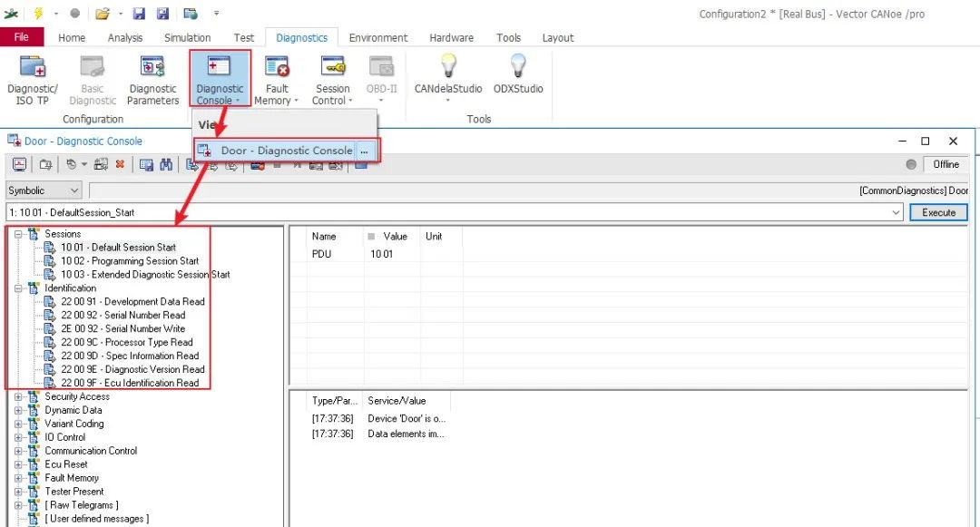Select 10 02 - Programming Session Start
This screenshot has width=980, height=527.
tap(130, 261)
